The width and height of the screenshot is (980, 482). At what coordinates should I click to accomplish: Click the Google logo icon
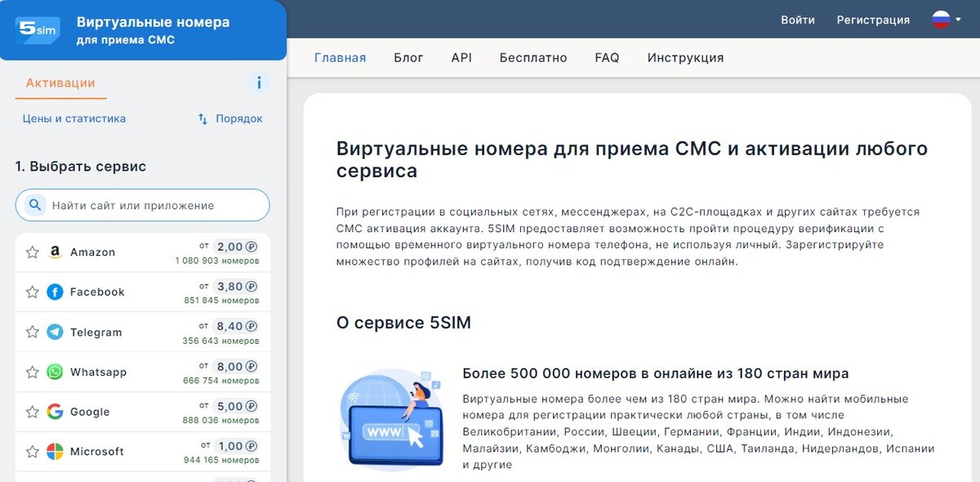[55, 412]
